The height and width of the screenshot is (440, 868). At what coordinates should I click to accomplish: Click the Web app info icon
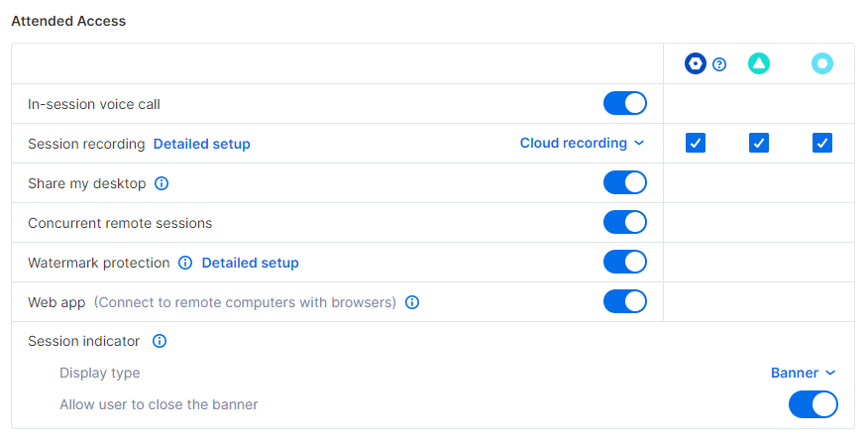click(412, 302)
